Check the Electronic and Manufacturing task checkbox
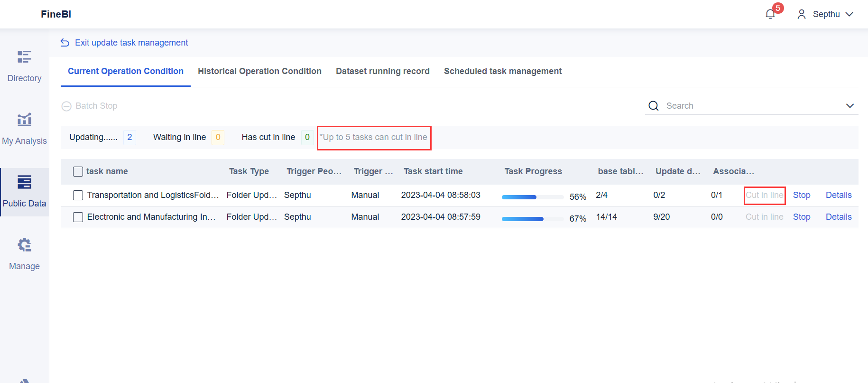 tap(78, 217)
